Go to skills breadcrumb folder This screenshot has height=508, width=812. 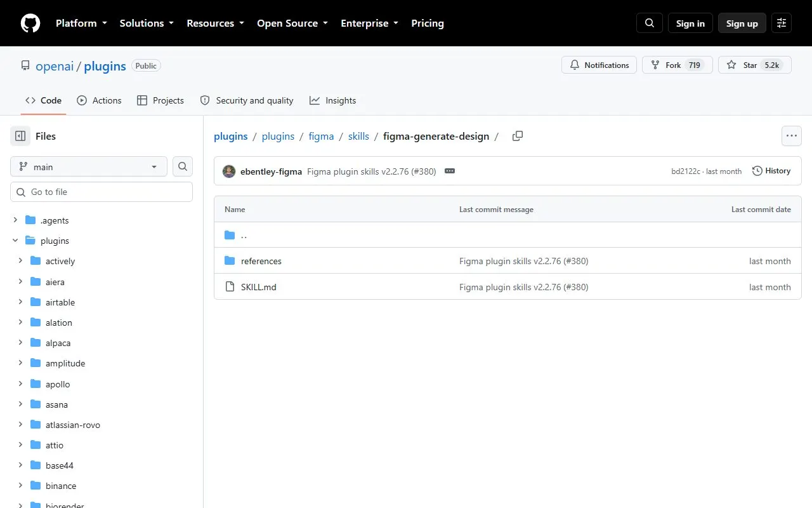point(358,136)
